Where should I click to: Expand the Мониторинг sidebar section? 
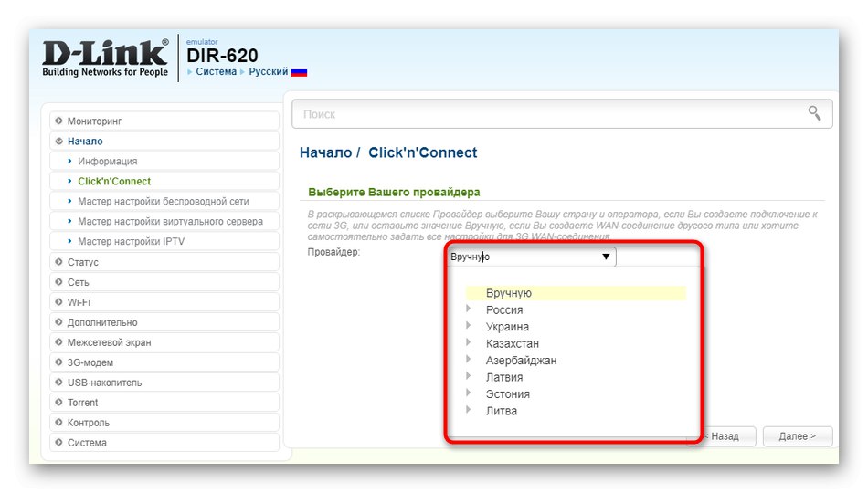point(164,121)
